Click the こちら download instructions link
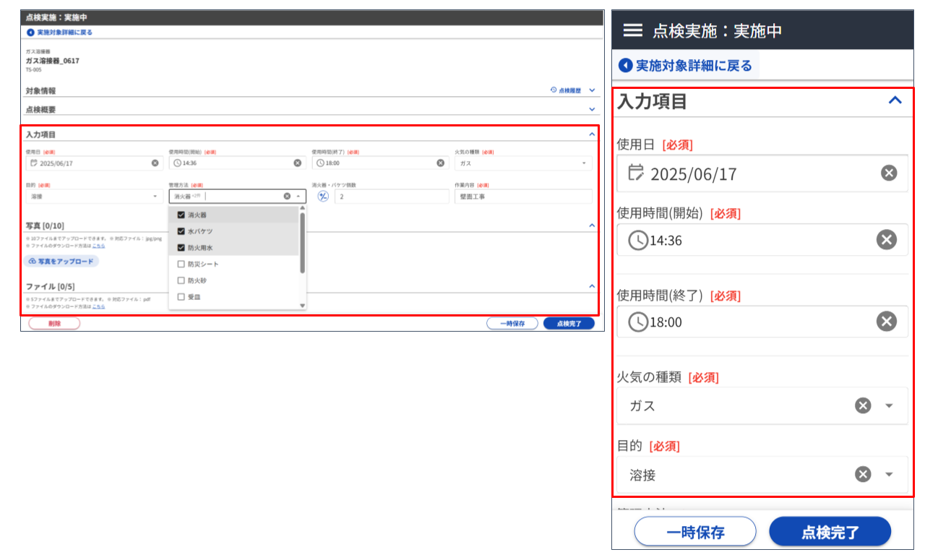The image size is (925, 560). [98, 246]
